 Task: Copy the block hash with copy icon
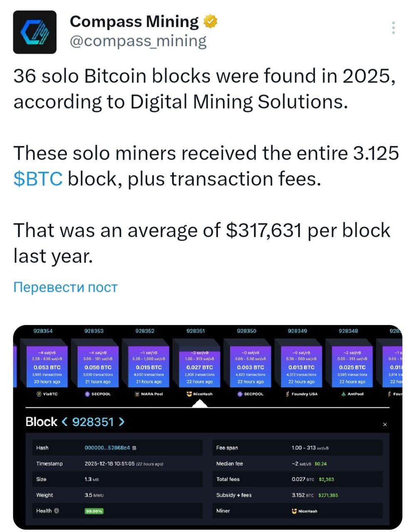pyautogui.click(x=134, y=448)
